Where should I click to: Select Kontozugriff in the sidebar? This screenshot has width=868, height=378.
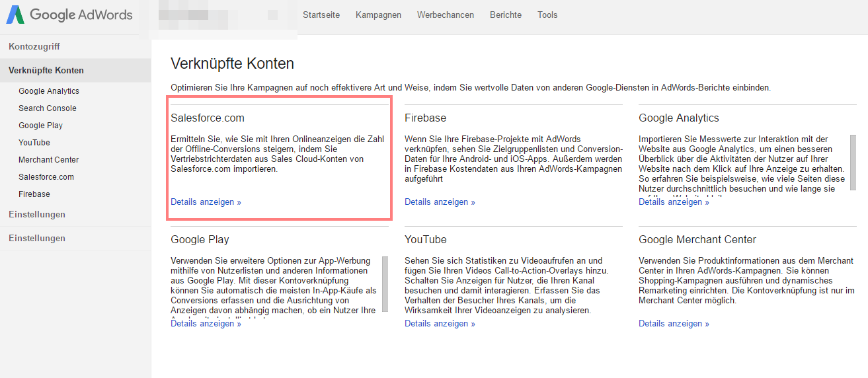pos(75,47)
